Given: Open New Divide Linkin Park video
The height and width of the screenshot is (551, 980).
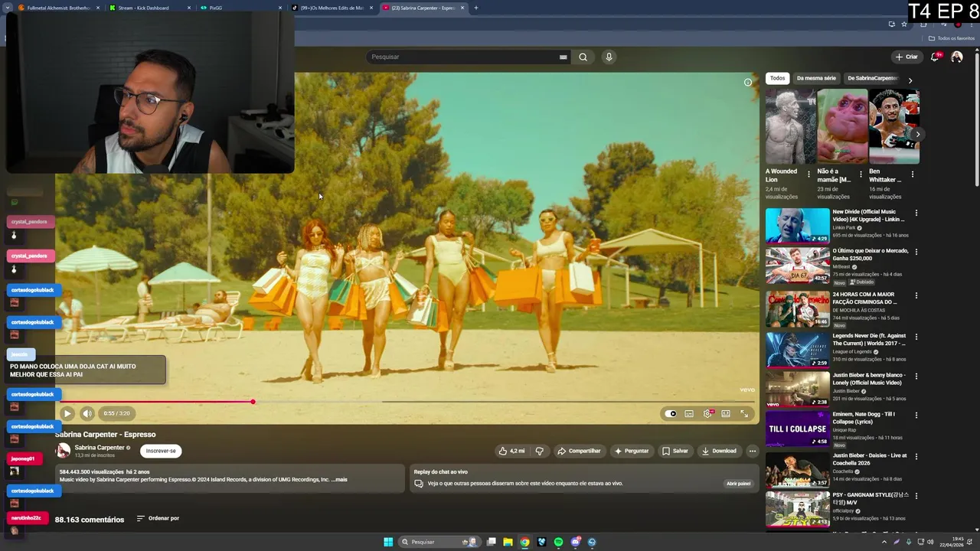Looking at the screenshot, I should click(797, 225).
